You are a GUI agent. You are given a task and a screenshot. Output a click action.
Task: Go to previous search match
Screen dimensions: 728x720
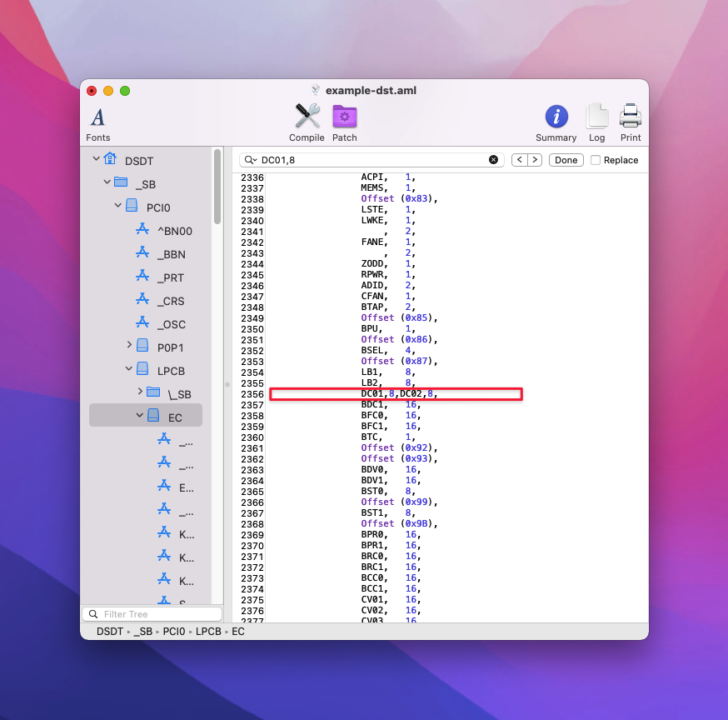coord(519,160)
